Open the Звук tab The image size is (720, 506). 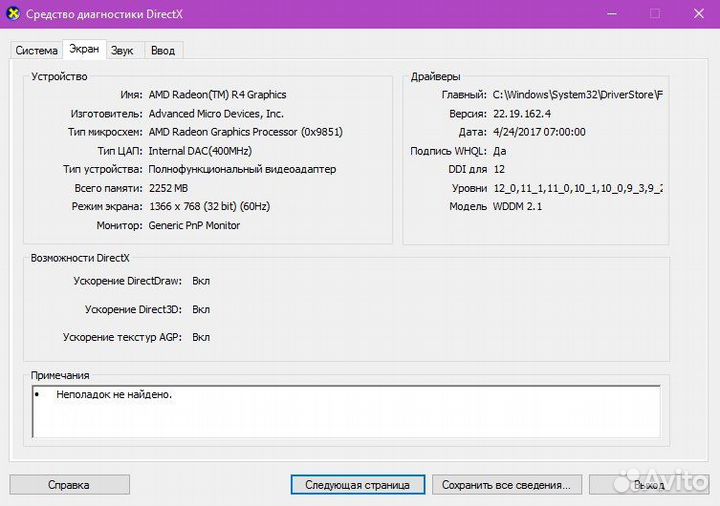coord(122,50)
